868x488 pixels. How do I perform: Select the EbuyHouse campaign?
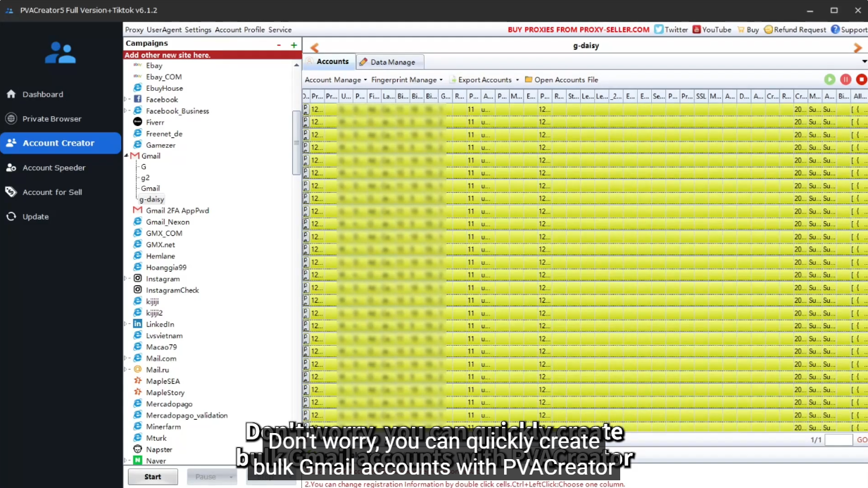[164, 88]
